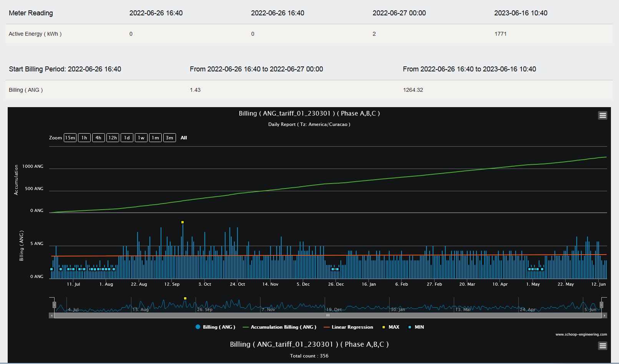This screenshot has height=364, width=619.
Task: Select the All zoom option
Action: click(184, 138)
